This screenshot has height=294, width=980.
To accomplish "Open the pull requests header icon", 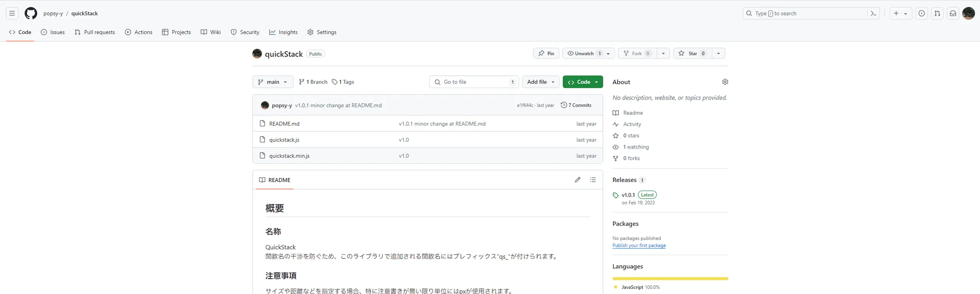I will [x=937, y=13].
